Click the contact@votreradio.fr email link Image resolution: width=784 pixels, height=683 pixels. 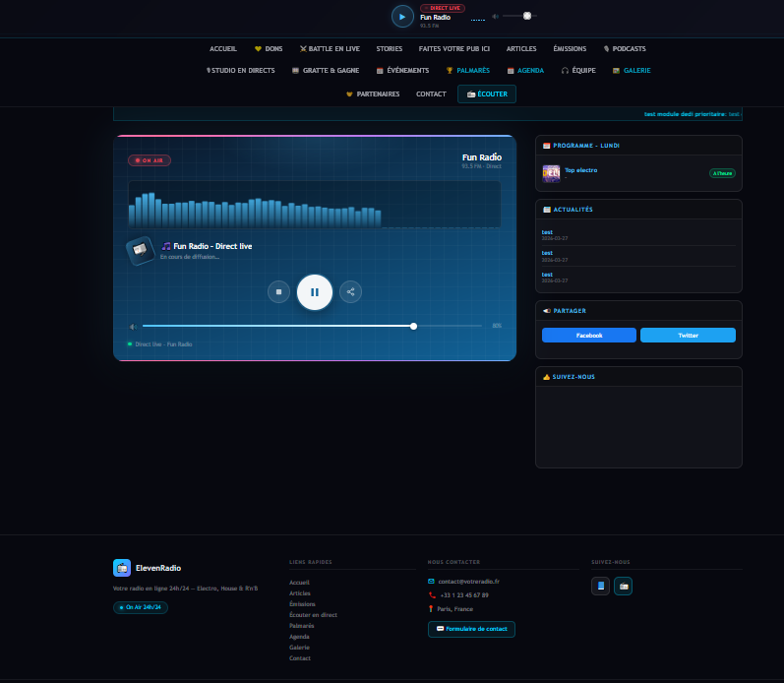(468, 582)
